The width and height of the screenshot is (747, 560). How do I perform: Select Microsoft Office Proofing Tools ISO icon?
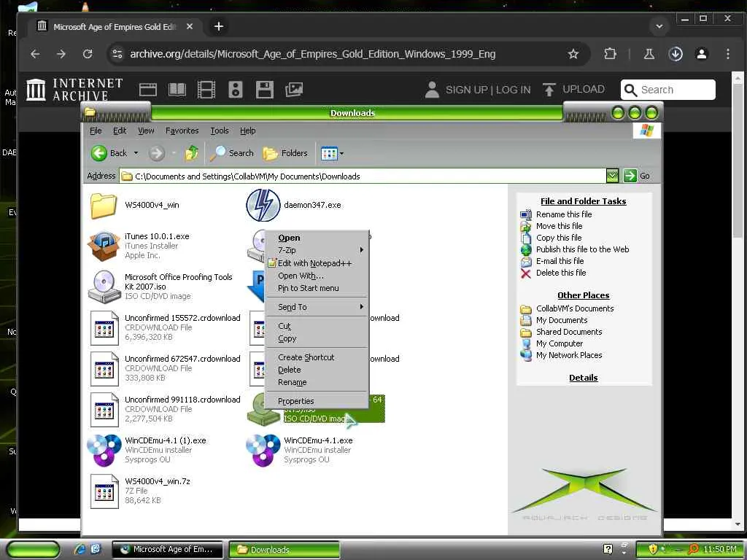coord(104,287)
